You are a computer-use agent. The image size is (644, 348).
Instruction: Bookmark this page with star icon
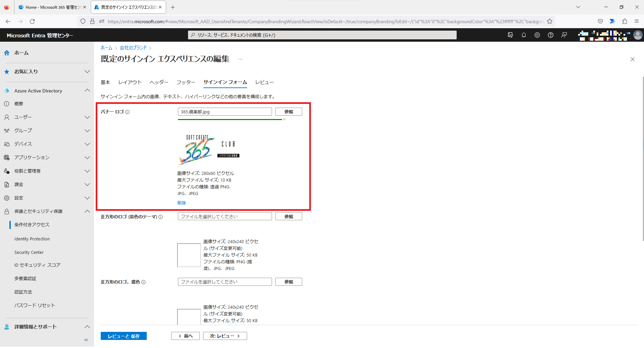550,21
